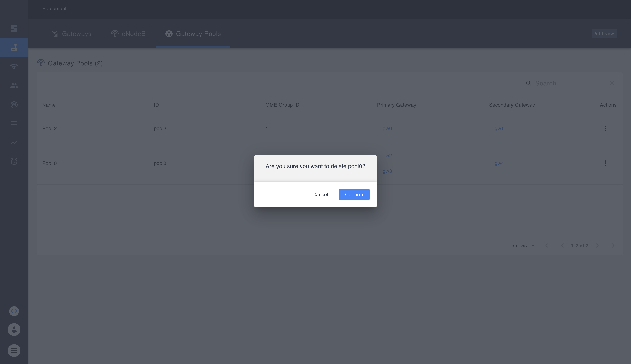Viewport: 631px width, 364px height.
Task: Go to the next page of gateway pools
Action: (597, 245)
